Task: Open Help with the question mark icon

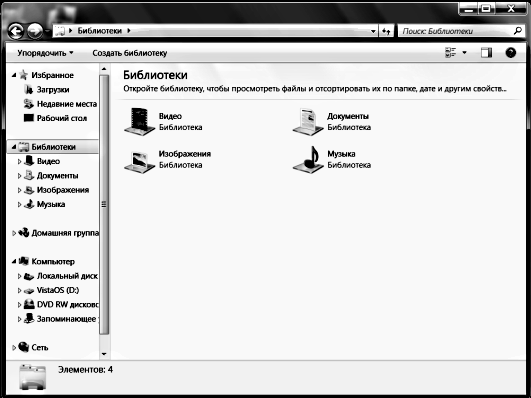Action: (511, 53)
